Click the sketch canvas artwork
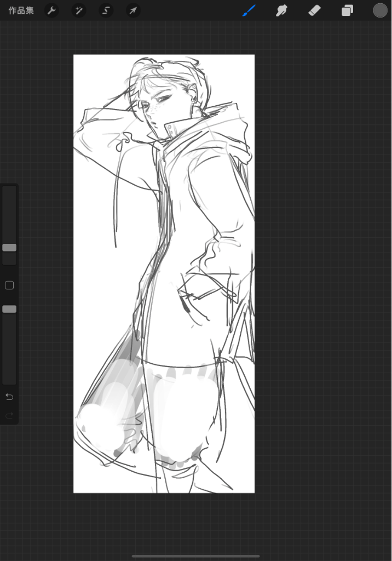Viewport: 392px width, 561px height. pyautogui.click(x=164, y=274)
